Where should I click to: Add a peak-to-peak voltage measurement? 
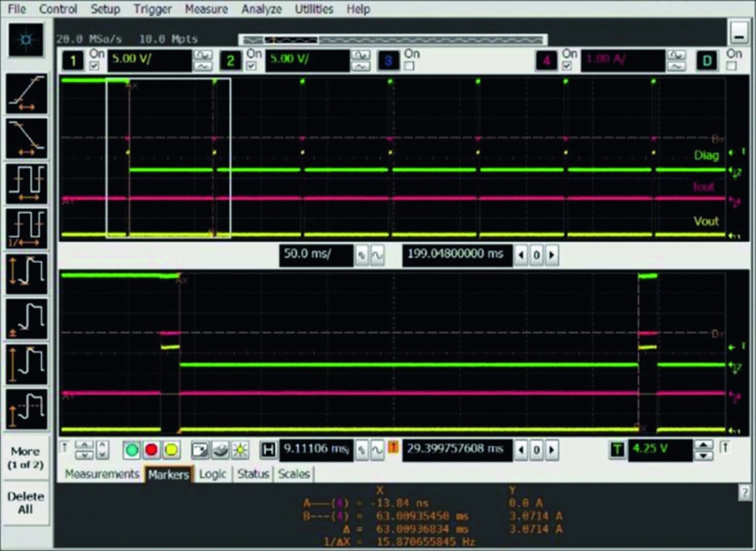point(26,273)
